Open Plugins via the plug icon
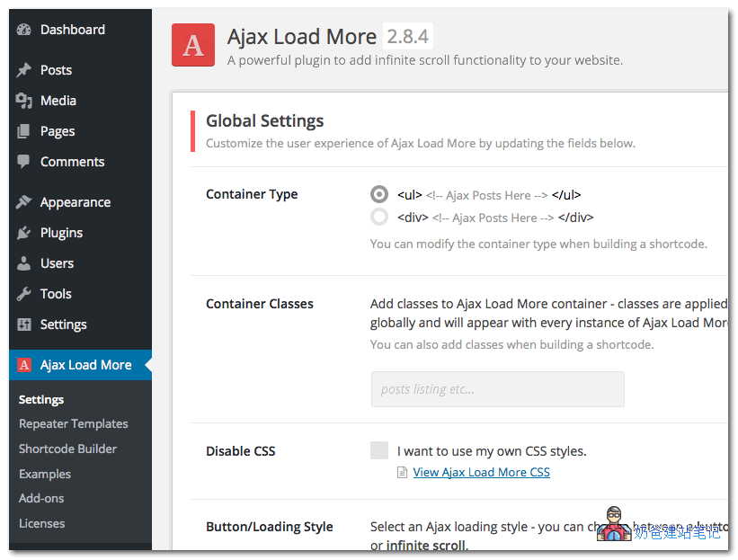 (24, 232)
